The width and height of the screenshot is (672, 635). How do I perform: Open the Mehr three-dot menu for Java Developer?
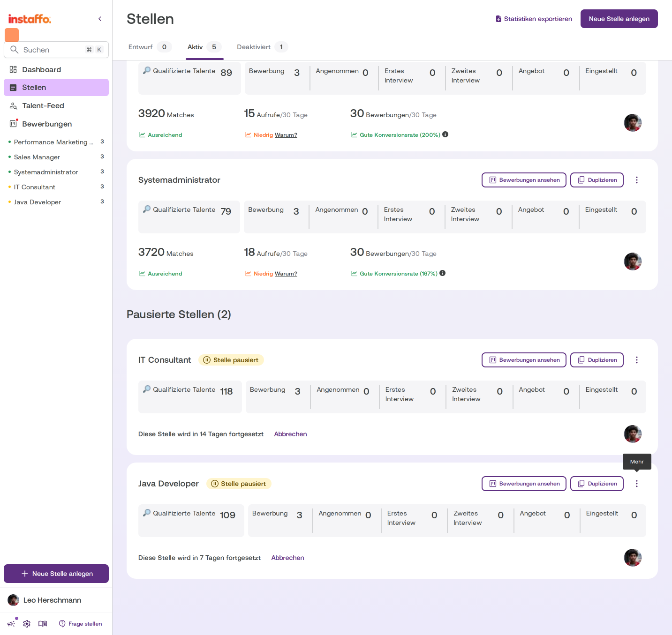click(x=637, y=484)
